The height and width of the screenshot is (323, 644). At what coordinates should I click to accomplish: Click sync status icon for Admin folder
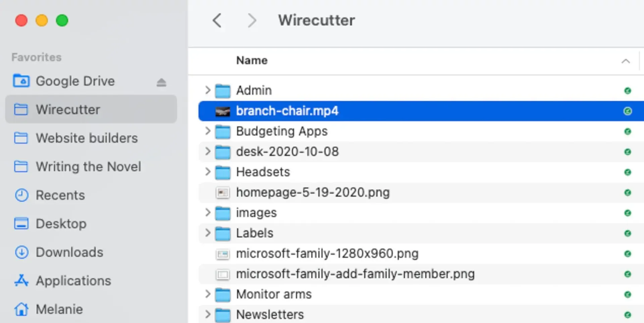[627, 91]
